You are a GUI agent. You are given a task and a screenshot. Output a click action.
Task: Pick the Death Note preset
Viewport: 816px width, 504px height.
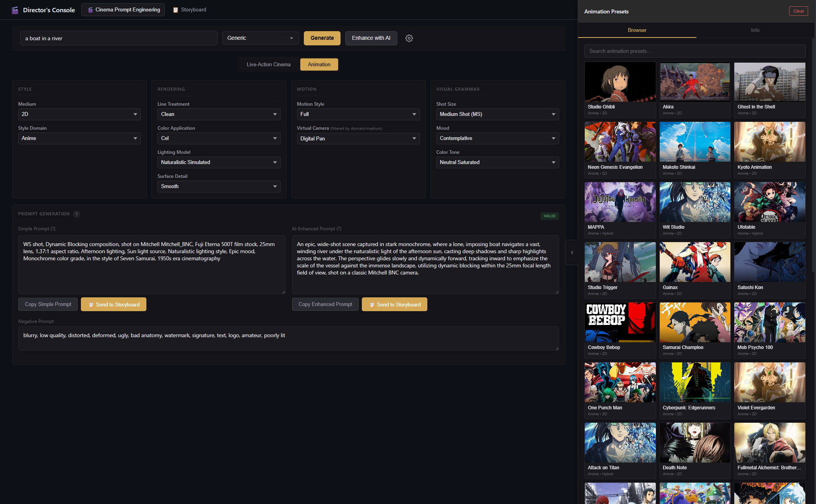click(x=695, y=450)
